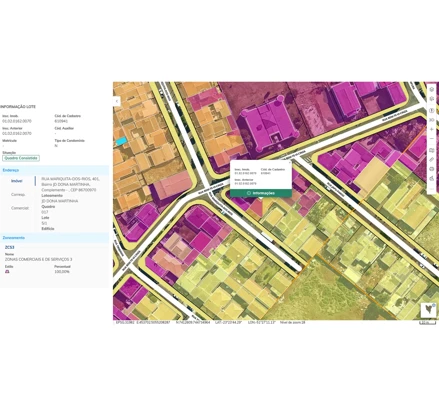Collapse the Endereço section header
This screenshot has width=439, height=407.
point(54,170)
